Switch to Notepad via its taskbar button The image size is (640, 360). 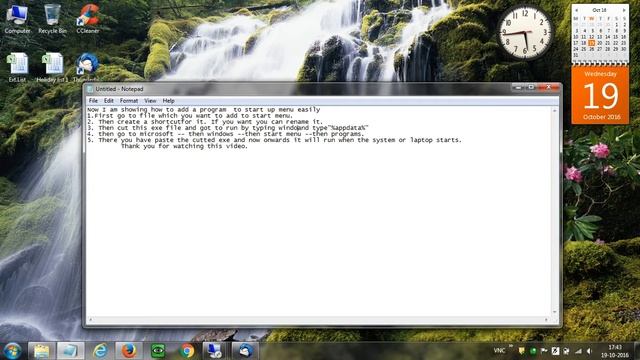[x=70, y=351]
